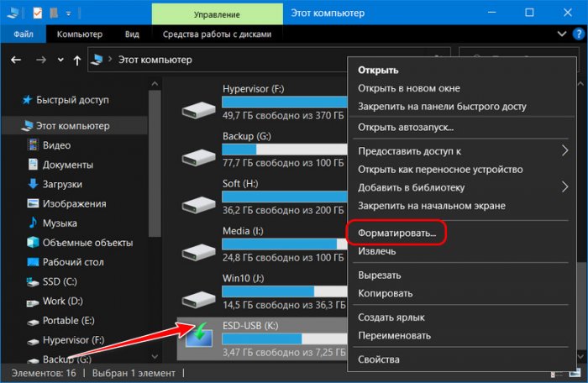
Task: Open Средства работы с дисками tab
Action: (x=217, y=34)
